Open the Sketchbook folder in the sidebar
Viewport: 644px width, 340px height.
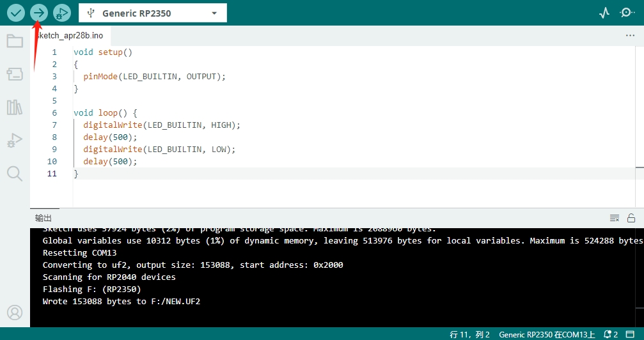[14, 42]
